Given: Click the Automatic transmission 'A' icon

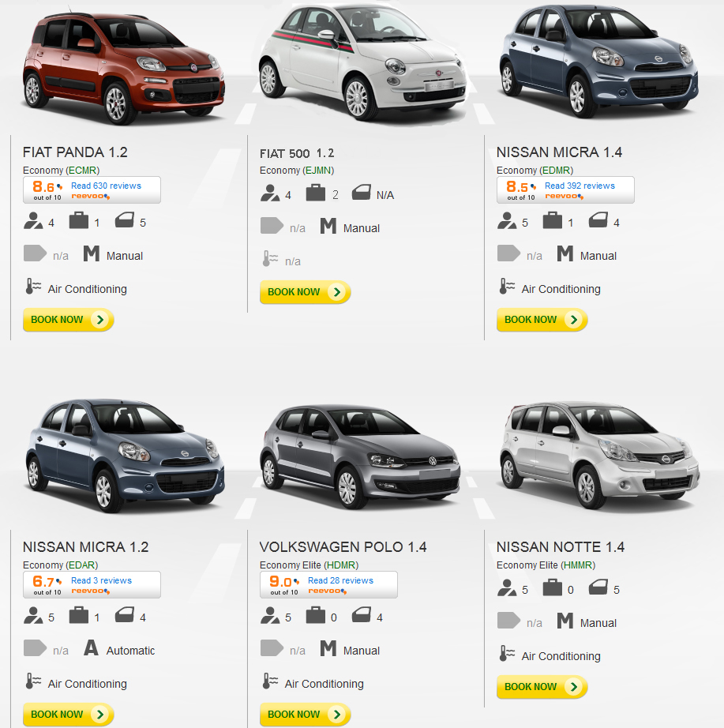Looking at the screenshot, I should 91,647.
